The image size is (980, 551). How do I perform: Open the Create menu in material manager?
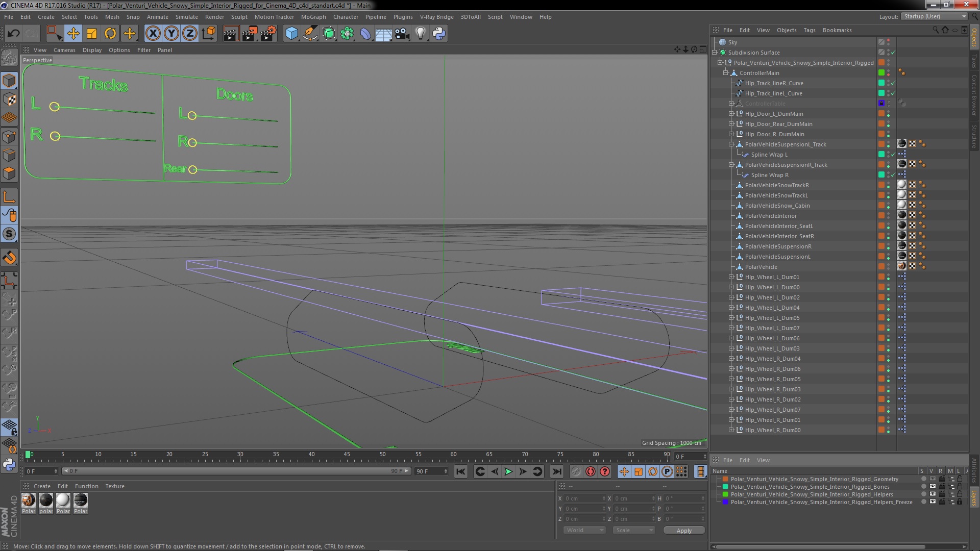point(42,486)
